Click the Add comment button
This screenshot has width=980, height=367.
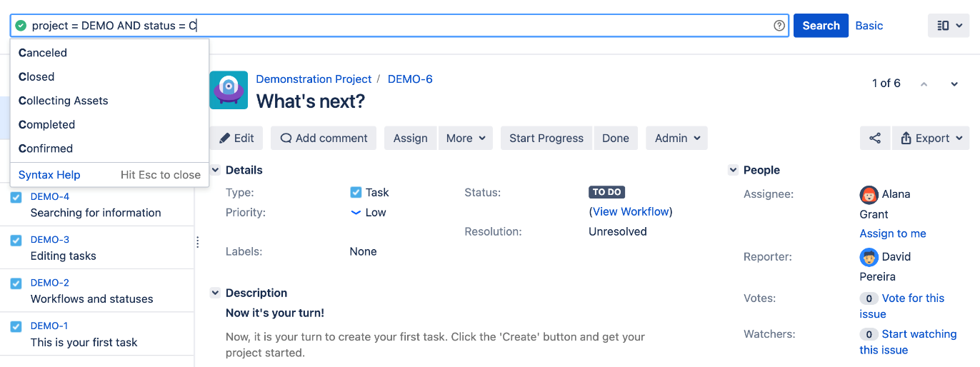pos(324,138)
